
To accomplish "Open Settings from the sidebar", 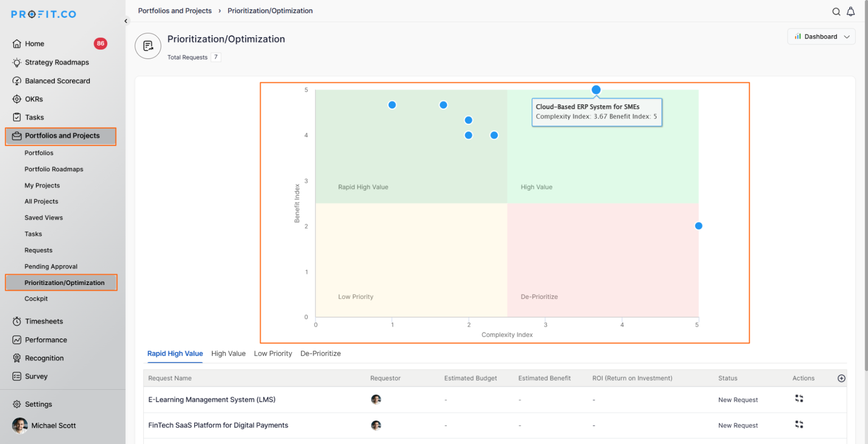I will 38,404.
